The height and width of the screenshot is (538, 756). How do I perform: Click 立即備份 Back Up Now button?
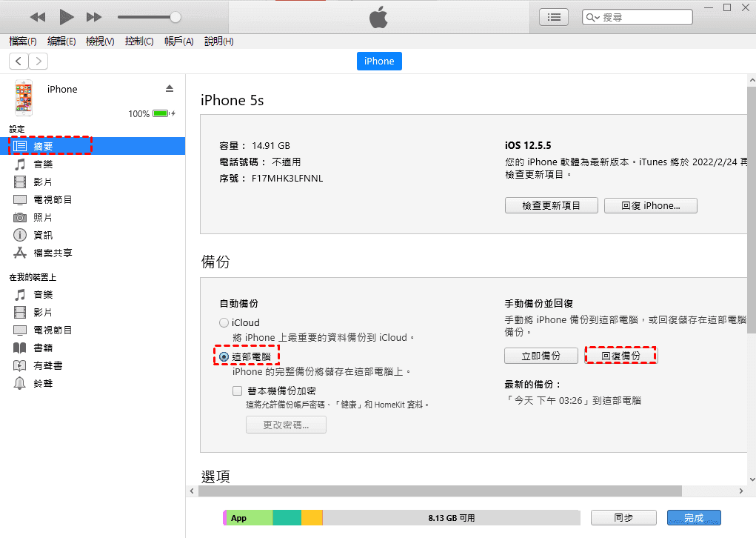pos(541,356)
